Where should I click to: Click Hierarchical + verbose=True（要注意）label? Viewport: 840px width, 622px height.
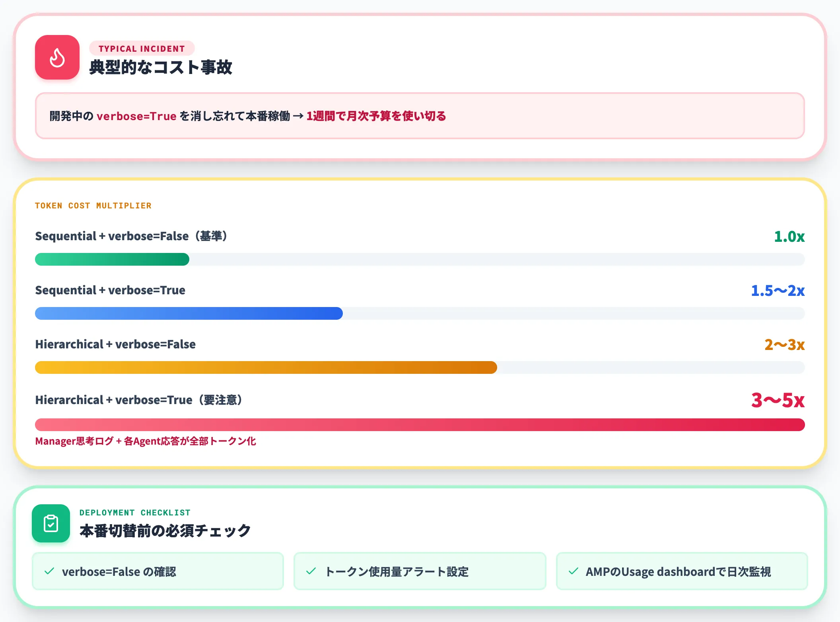click(138, 400)
